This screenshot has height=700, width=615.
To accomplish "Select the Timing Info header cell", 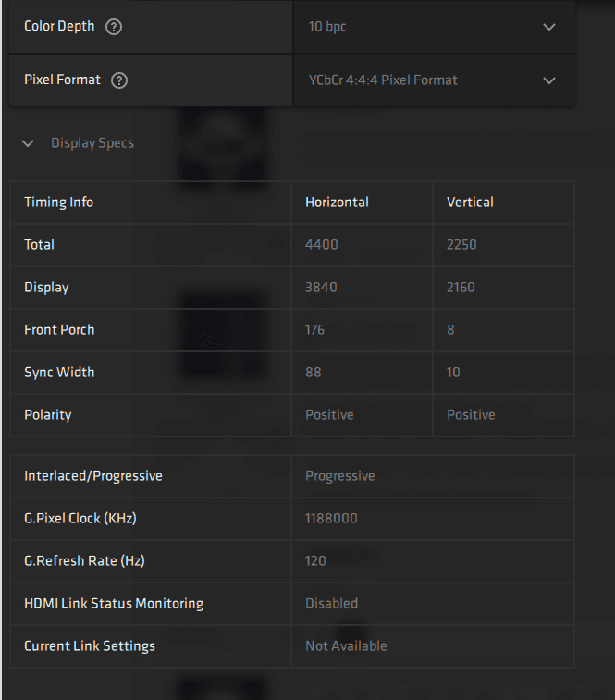I will click(x=58, y=202).
